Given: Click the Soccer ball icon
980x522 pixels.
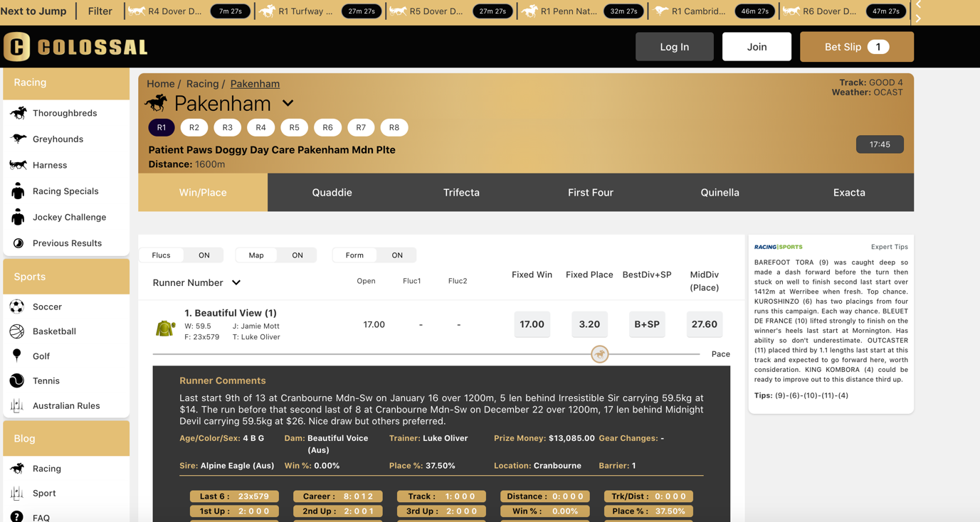Looking at the screenshot, I should (17, 307).
